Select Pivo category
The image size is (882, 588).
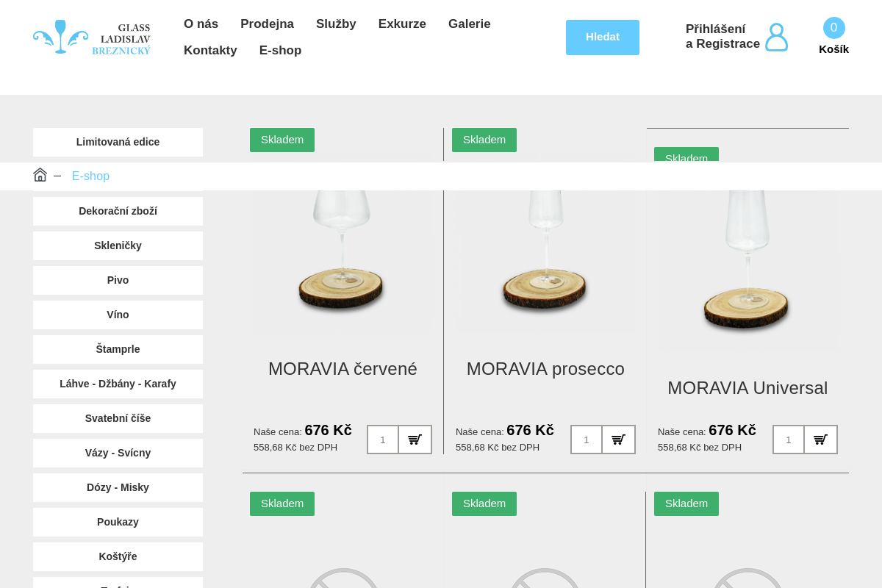118,280
